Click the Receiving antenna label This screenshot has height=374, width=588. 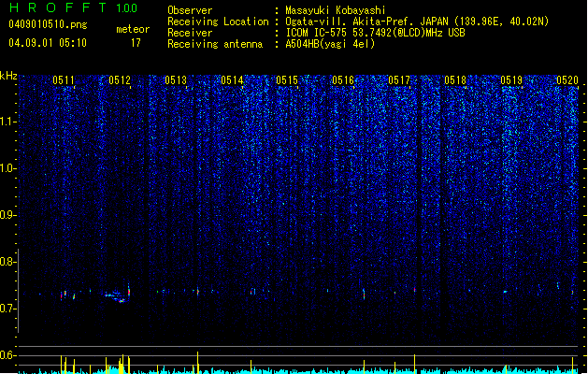(215, 44)
